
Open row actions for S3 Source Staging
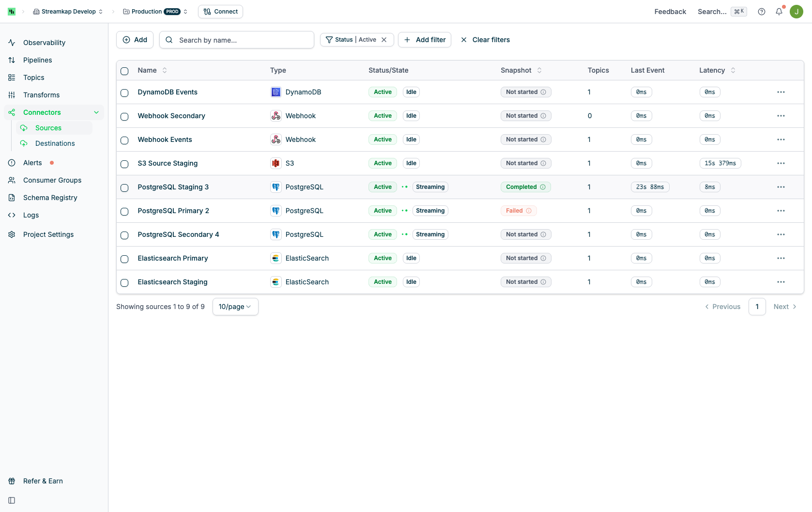pos(781,163)
